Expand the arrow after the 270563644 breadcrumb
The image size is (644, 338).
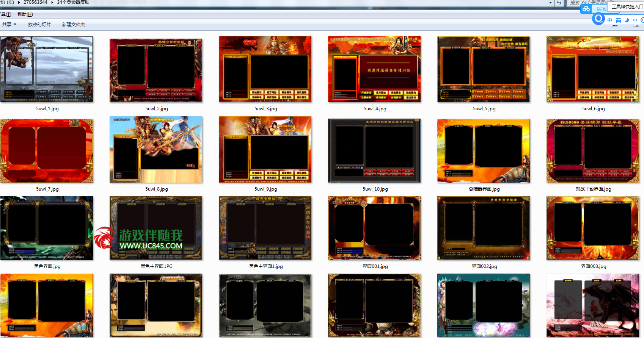[x=52, y=2]
